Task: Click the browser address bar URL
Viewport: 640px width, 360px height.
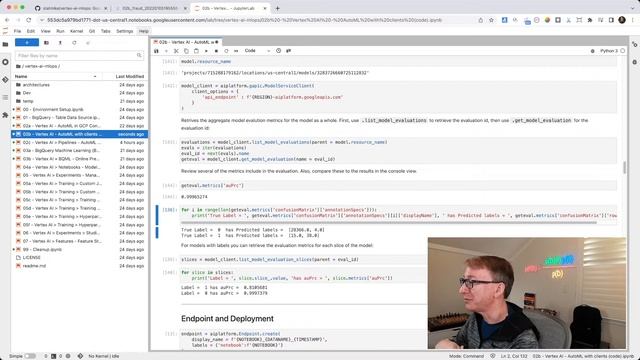Action: [244, 20]
